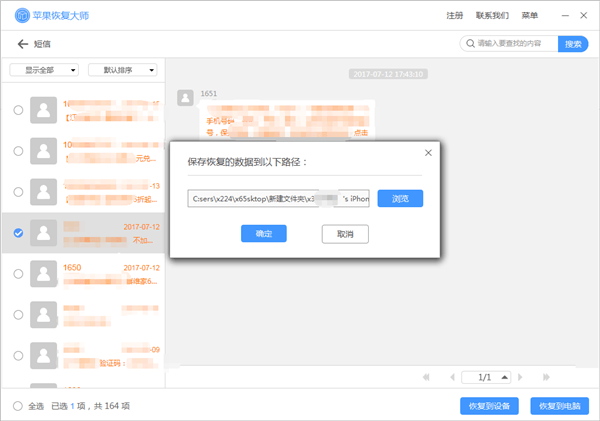The width and height of the screenshot is (600, 421).
Task: Jump to the first page arrow
Action: pyautogui.click(x=427, y=377)
